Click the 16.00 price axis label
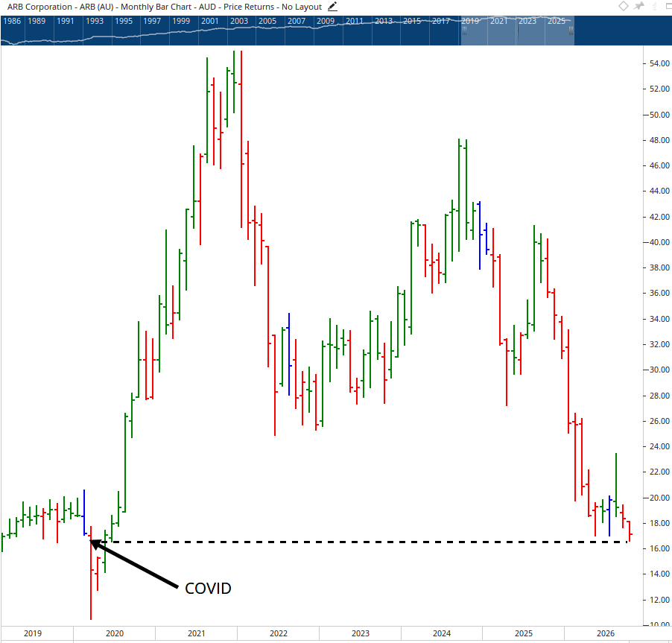 659,548
